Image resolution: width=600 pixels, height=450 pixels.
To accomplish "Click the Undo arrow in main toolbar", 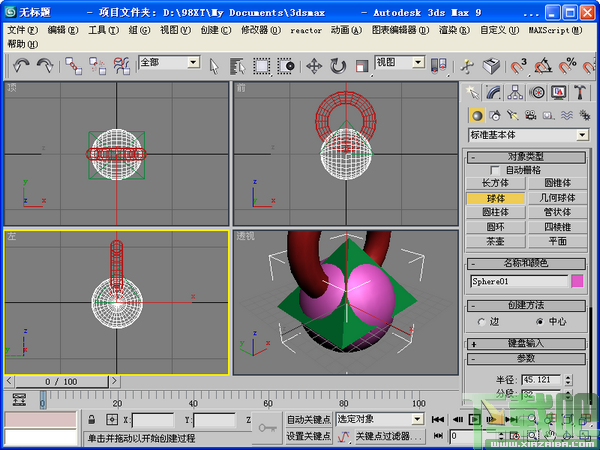I will click(x=21, y=65).
